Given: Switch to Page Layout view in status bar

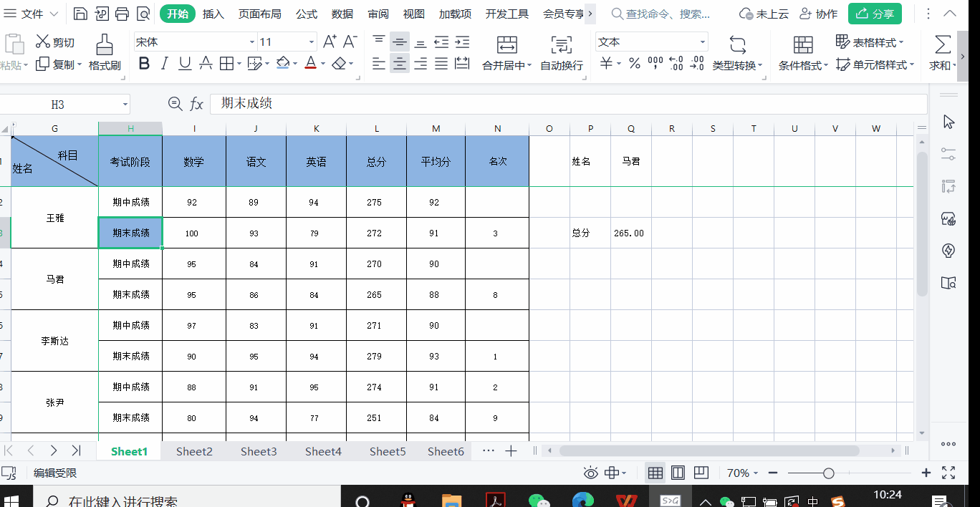Looking at the screenshot, I should (x=678, y=473).
